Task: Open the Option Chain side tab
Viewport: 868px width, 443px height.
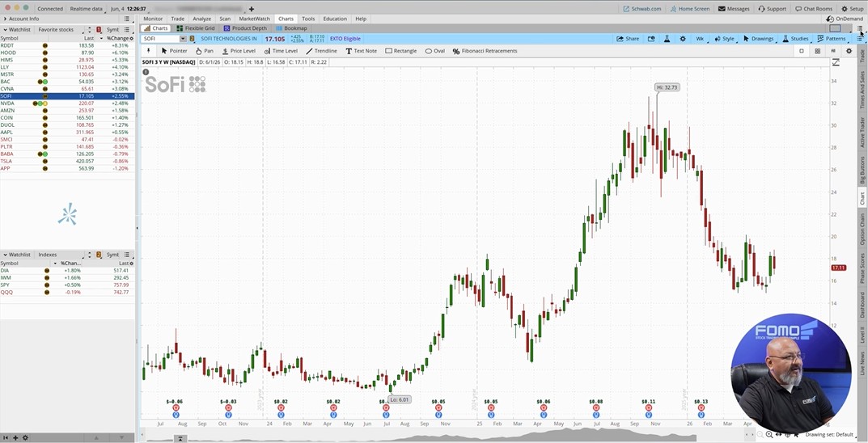Action: pyautogui.click(x=862, y=229)
